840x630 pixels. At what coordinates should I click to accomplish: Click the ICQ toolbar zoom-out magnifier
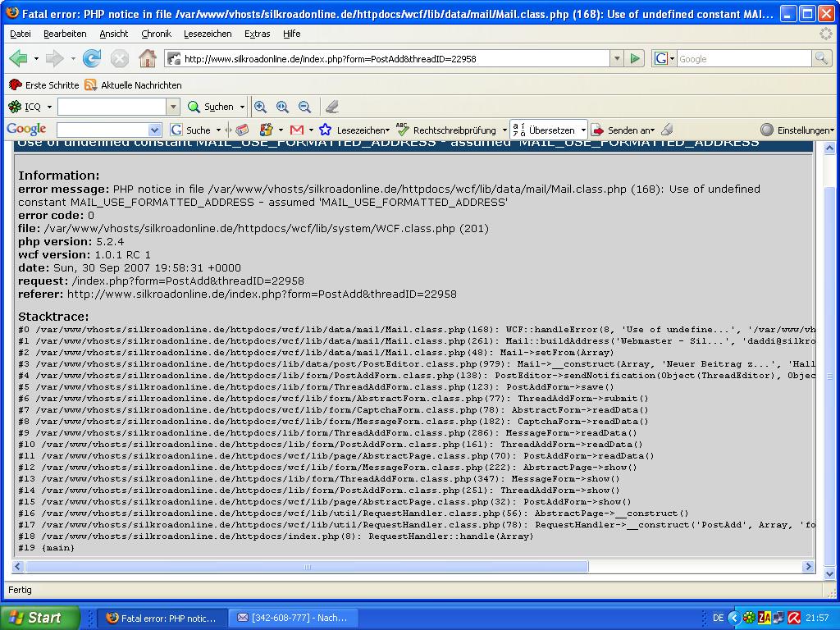(304, 107)
